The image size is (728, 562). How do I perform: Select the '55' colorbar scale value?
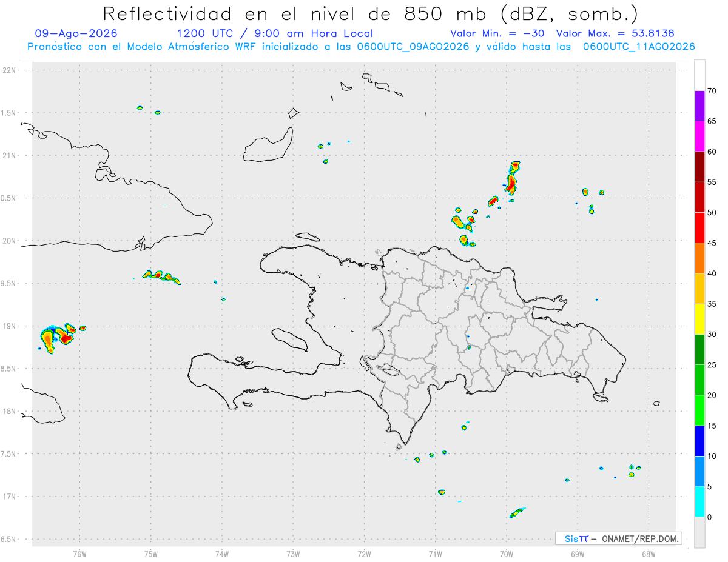tap(712, 182)
